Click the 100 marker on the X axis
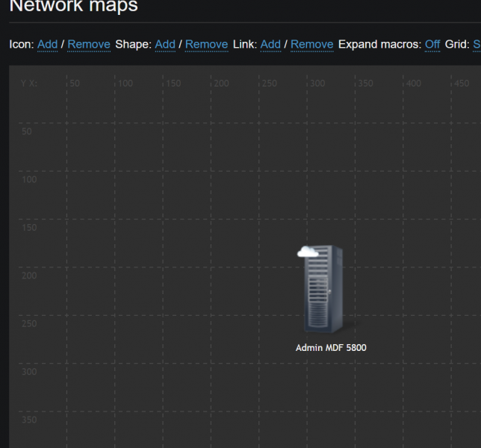This screenshot has height=448, width=481. [x=125, y=84]
